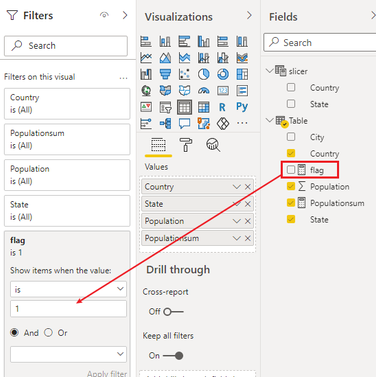This screenshot has width=376, height=377.
Task: Select the And radio button
Action: [14, 332]
